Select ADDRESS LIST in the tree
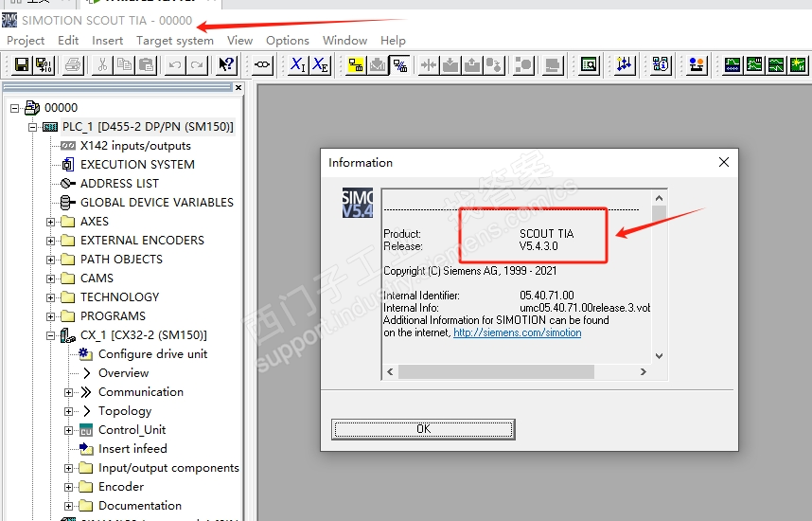 click(119, 184)
